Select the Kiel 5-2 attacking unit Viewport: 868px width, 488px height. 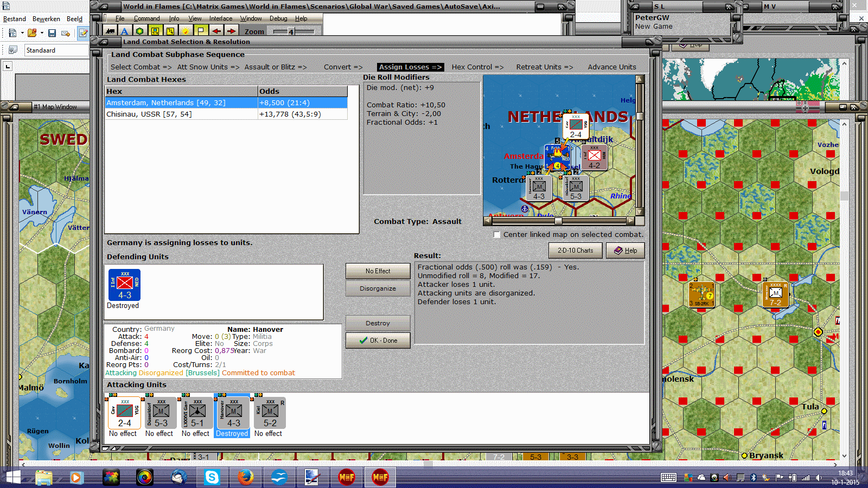(270, 413)
